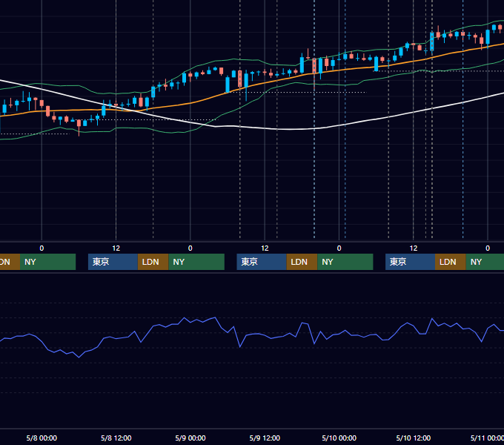Screen dimensions: 504x445
Task: Select the NY session block spanning 5/10 00:00
Action: pyautogui.click(x=345, y=262)
